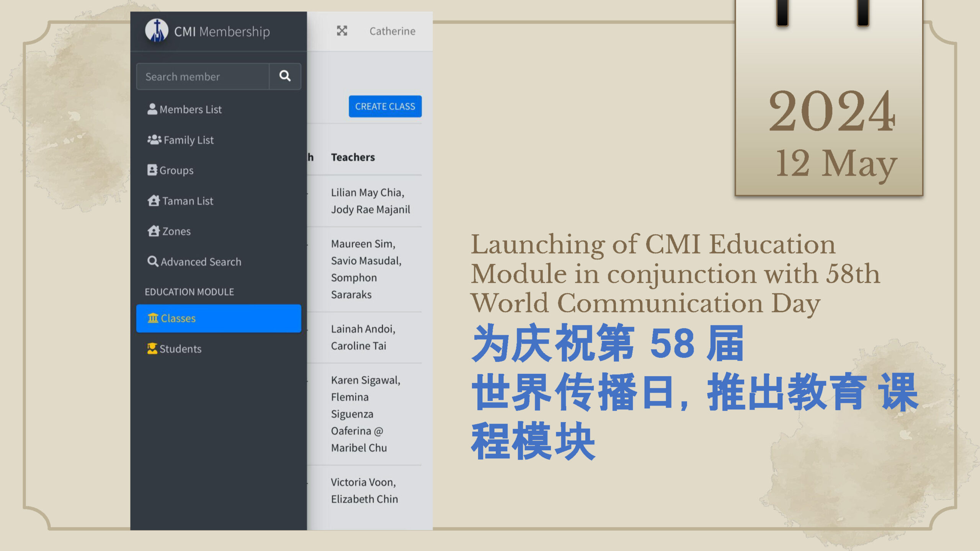The image size is (980, 551).
Task: Click the Taman List house icon
Action: tap(154, 201)
